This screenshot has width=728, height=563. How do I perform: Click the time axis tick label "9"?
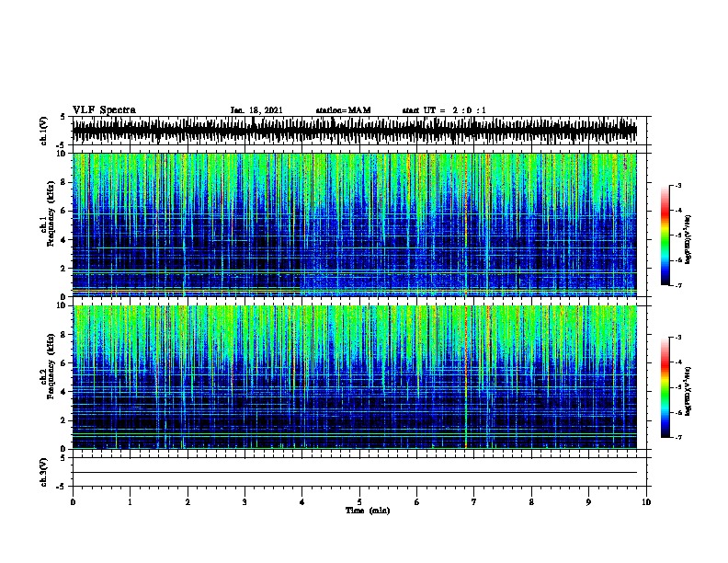click(588, 502)
